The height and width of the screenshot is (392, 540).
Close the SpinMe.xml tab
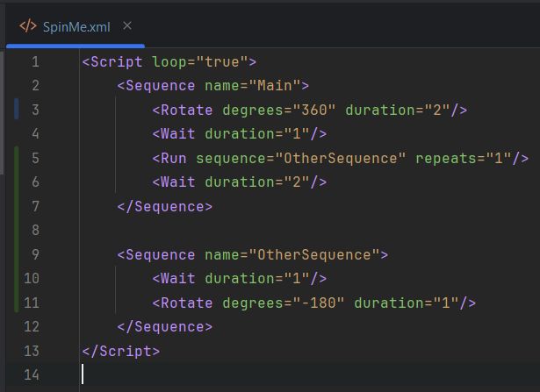[x=127, y=25]
